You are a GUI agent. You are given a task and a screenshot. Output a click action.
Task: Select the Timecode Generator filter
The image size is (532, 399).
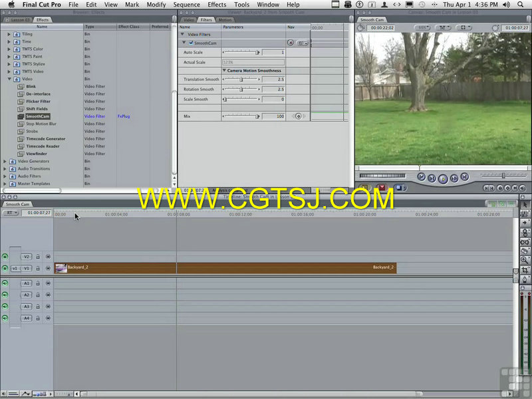[45, 139]
